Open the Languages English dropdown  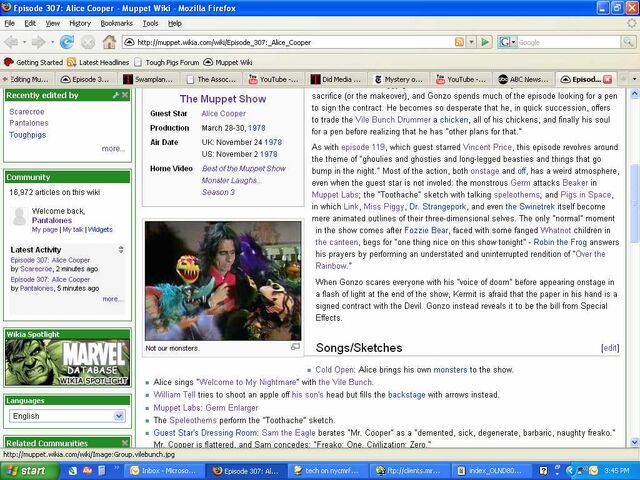[x=67, y=416]
